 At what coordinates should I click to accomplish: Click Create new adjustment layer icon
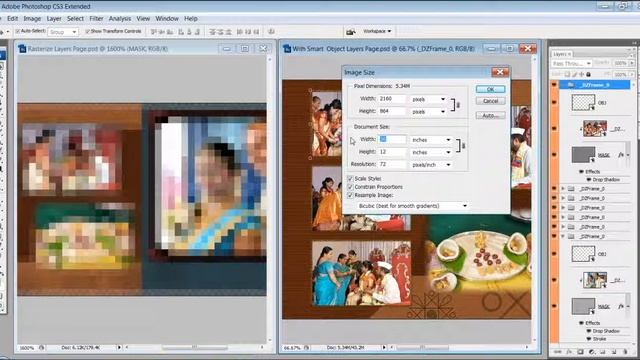pos(592,351)
